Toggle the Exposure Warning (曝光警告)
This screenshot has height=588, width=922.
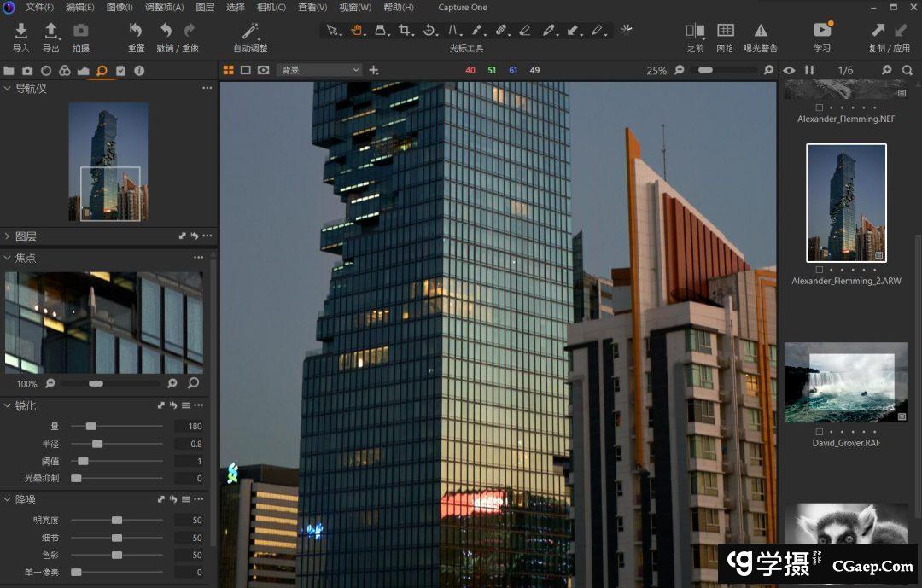coord(760,32)
